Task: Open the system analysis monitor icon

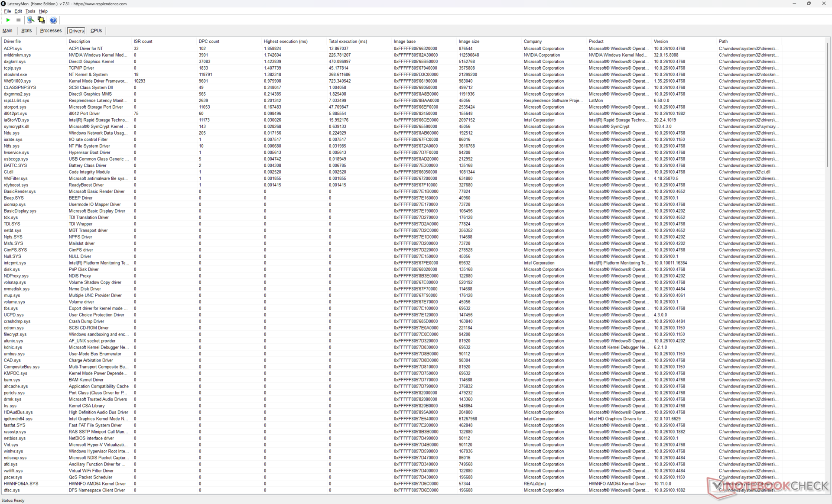Action: tap(30, 20)
